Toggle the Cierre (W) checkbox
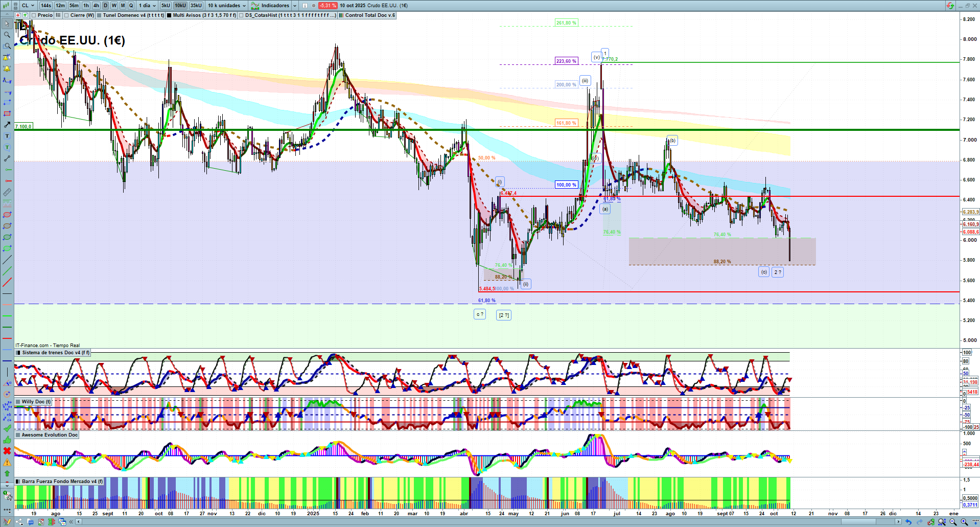 pyautogui.click(x=66, y=15)
